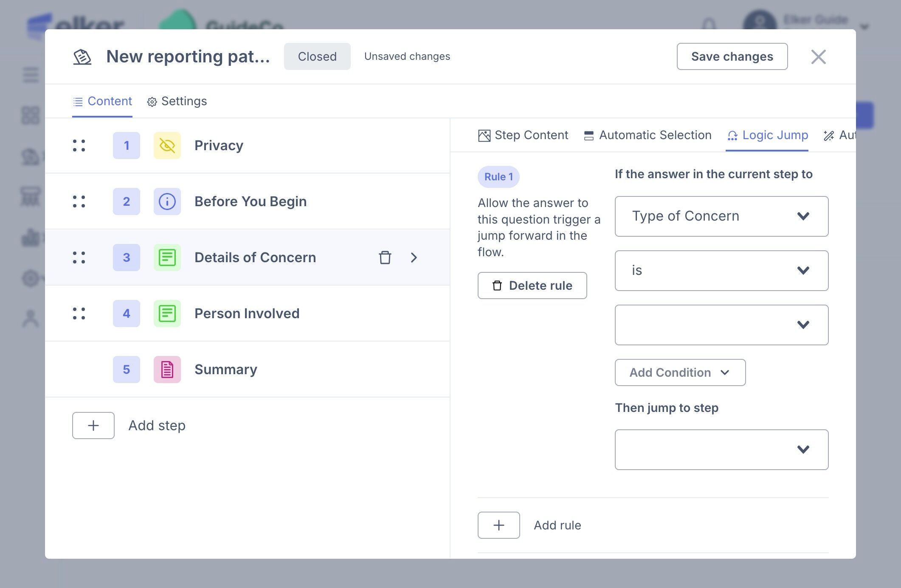901x588 pixels.
Task: Open the Type of Concern dropdown
Action: 721,216
